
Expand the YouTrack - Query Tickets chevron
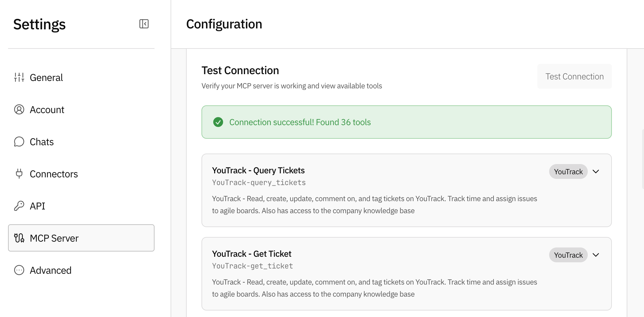(596, 171)
